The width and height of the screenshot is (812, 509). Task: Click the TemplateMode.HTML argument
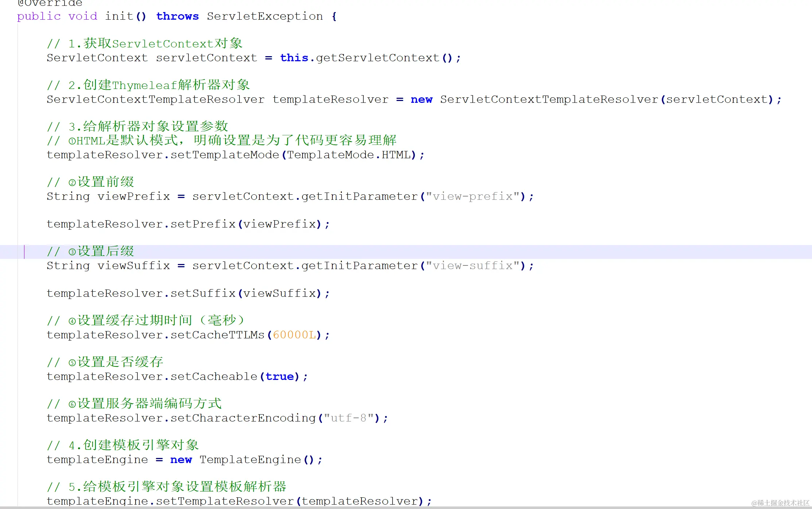click(349, 155)
